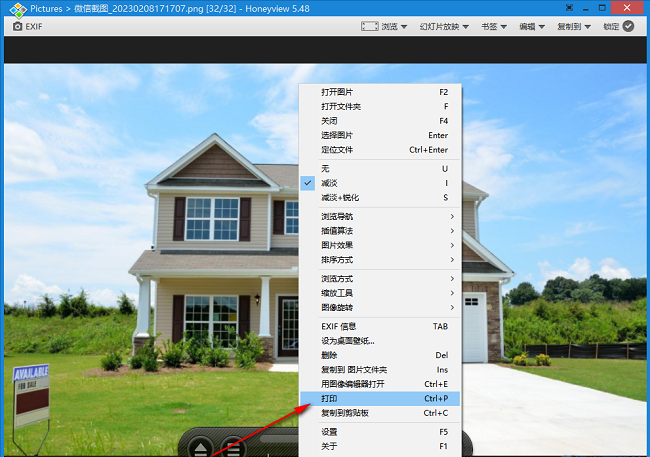Select 减淡+锐化 option

(x=342, y=198)
